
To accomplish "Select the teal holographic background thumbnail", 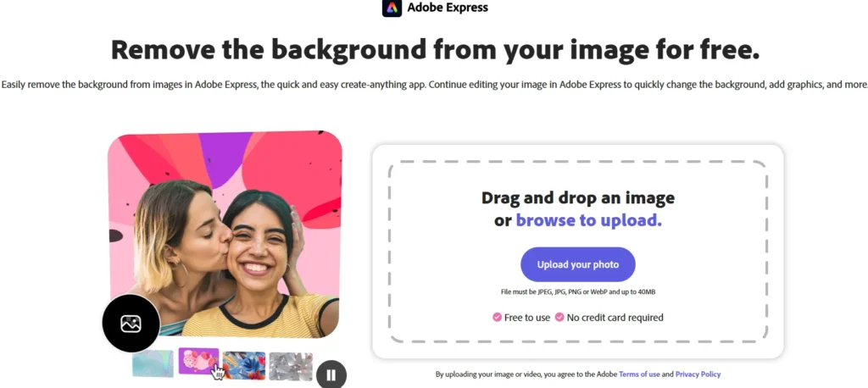I will (x=153, y=363).
